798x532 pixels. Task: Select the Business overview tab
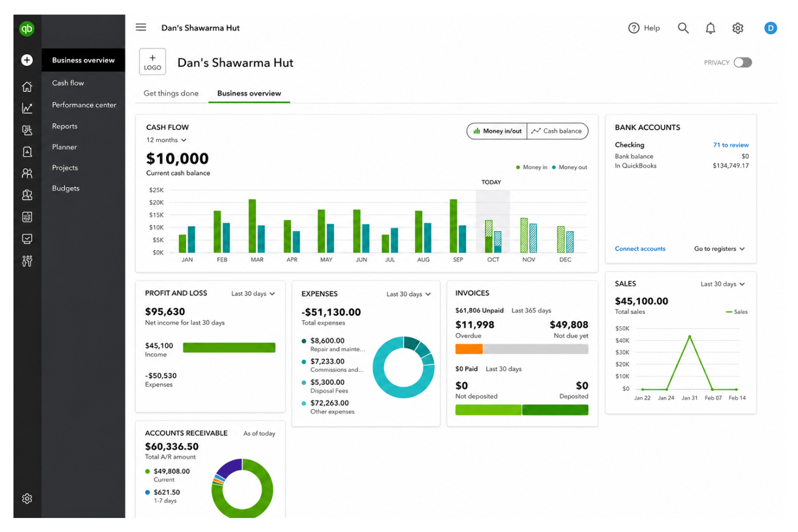249,93
